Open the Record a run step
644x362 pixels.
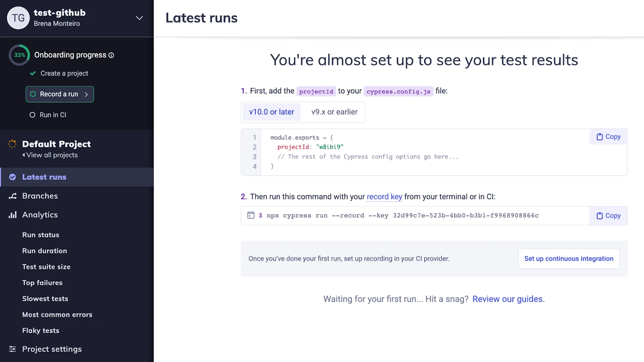(60, 94)
